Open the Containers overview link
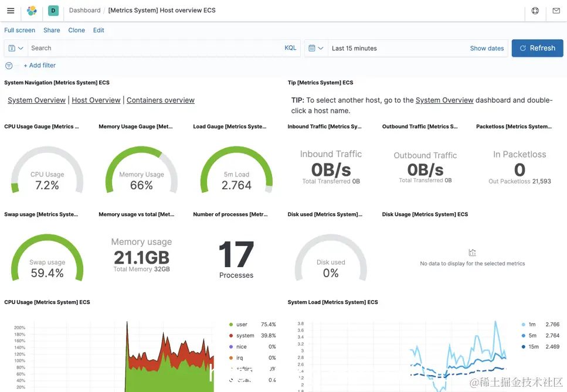The width and height of the screenshot is (567, 392). (161, 100)
